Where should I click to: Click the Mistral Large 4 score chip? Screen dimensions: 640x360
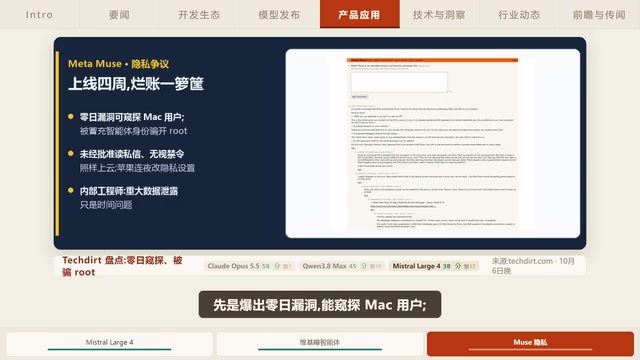(x=434, y=266)
